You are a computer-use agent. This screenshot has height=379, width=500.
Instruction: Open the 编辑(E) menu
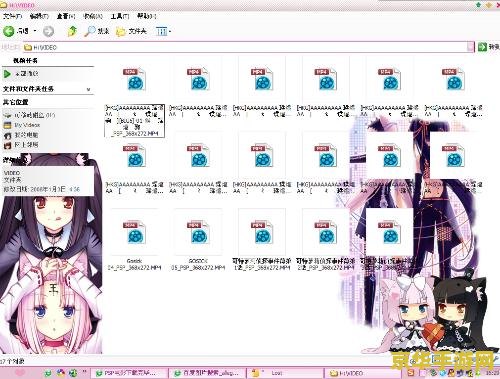(x=39, y=16)
